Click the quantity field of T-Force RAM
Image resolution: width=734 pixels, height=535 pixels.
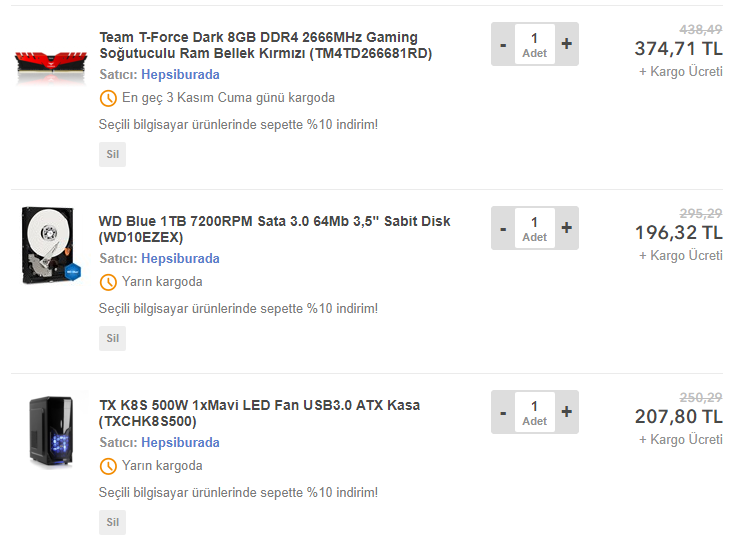(535, 44)
